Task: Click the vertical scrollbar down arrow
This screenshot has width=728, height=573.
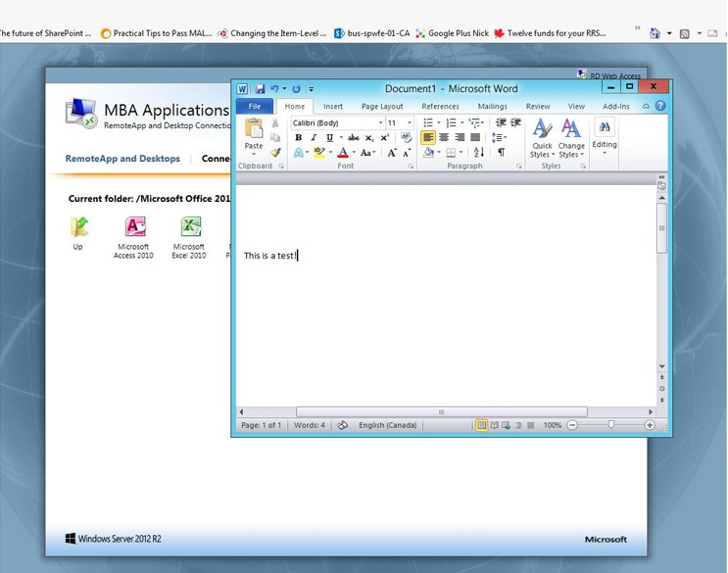Action: (x=662, y=366)
